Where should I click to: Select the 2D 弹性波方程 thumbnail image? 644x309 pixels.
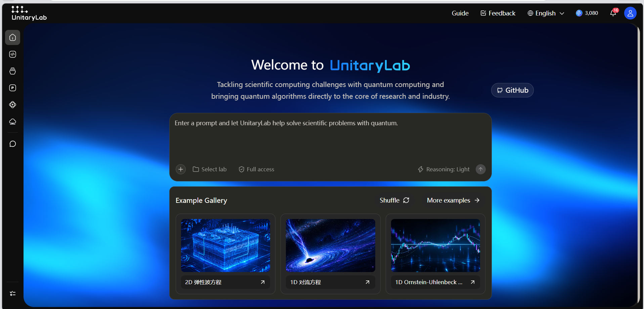tap(225, 246)
